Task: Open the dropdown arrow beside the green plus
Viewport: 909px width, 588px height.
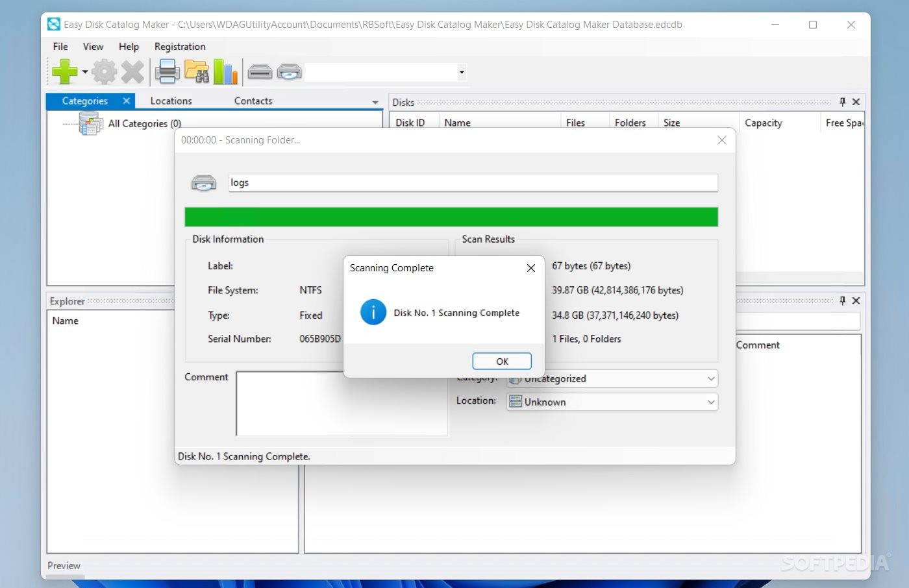Action: (85, 72)
